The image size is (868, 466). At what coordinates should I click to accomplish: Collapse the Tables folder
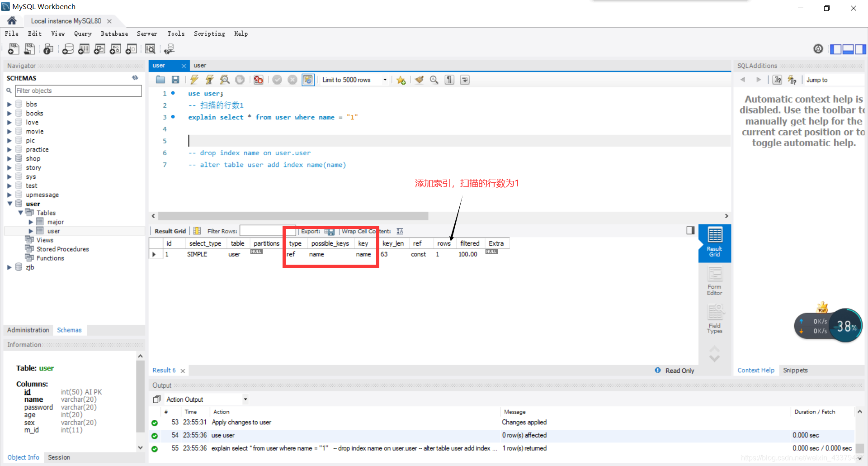tap(20, 213)
